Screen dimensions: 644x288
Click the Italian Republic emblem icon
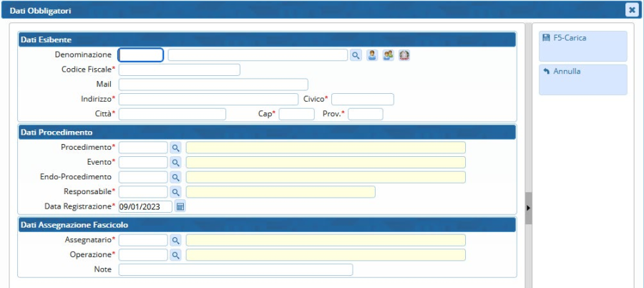[404, 55]
